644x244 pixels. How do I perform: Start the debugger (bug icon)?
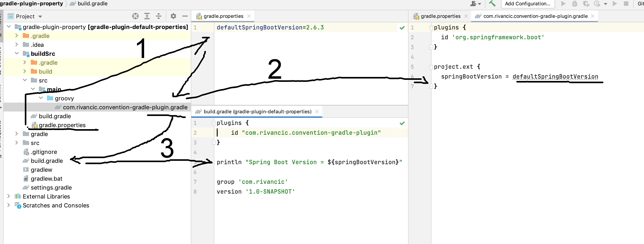point(575,4)
